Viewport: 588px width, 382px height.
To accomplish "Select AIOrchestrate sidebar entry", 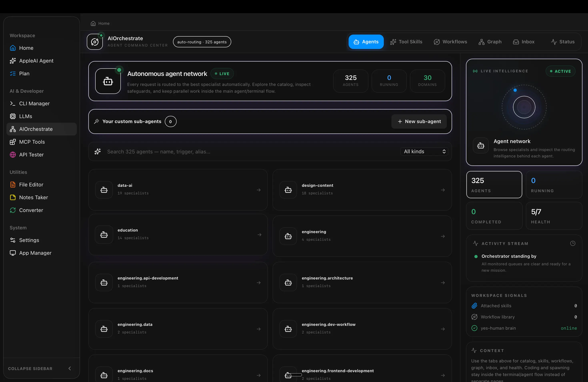I will point(41,129).
